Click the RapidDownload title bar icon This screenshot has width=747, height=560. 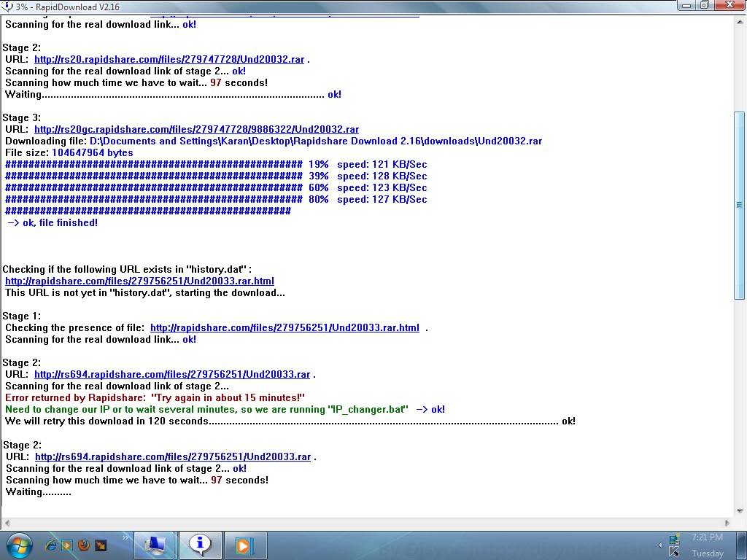(7, 6)
